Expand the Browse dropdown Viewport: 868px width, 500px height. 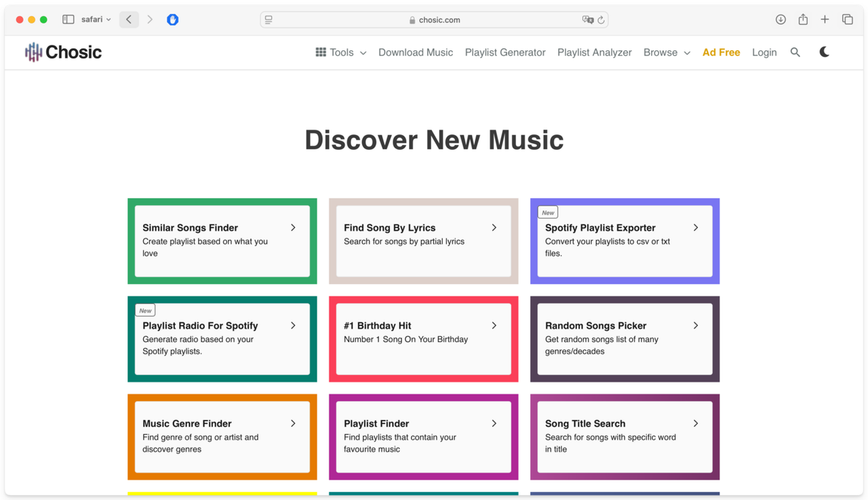click(667, 52)
